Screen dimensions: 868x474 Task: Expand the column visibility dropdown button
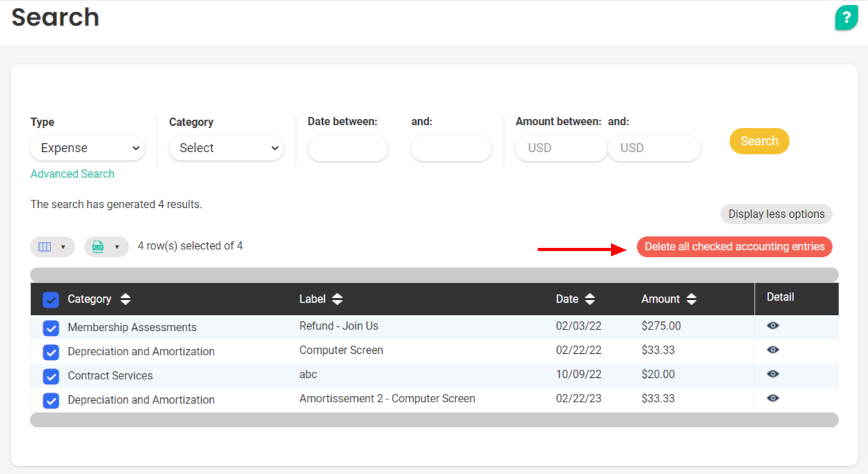pos(53,247)
